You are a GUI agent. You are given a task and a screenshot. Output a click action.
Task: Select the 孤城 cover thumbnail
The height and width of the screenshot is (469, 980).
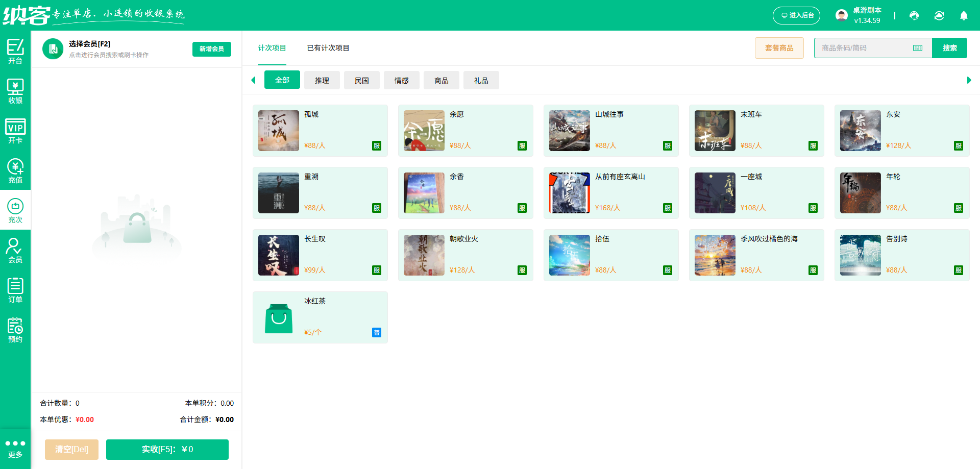[x=279, y=131]
